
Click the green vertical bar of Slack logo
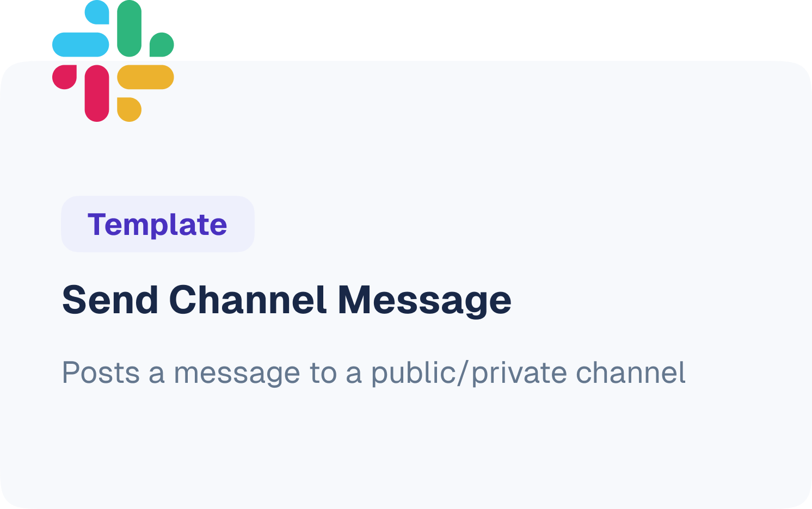(x=130, y=28)
